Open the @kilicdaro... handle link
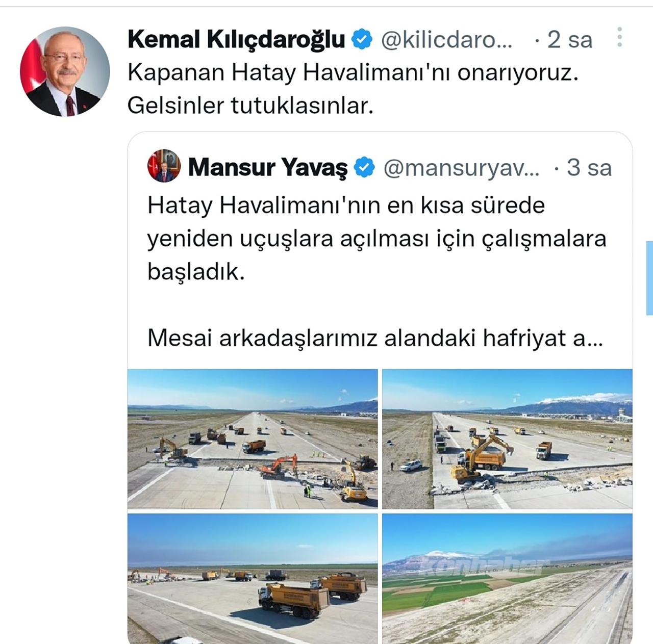653x644 pixels. pos(446,40)
